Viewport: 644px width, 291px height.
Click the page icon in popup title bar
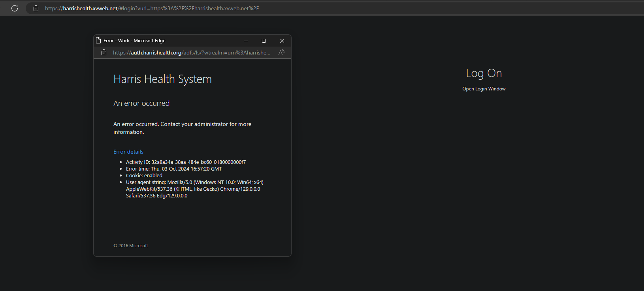coord(98,40)
